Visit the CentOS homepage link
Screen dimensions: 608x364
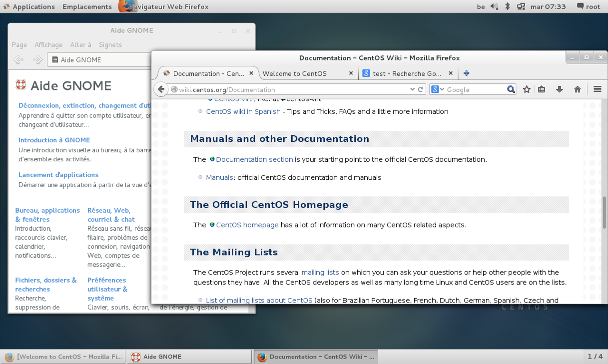(x=247, y=225)
